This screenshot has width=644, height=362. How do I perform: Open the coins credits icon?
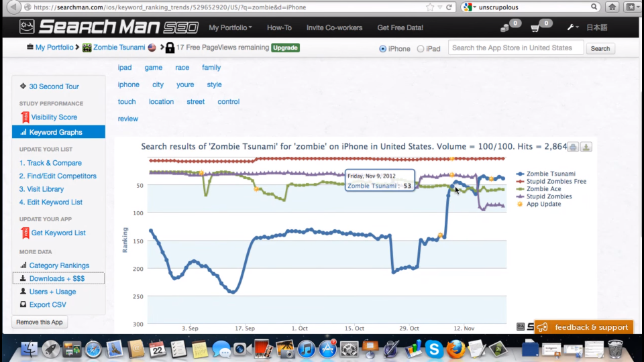(x=504, y=28)
